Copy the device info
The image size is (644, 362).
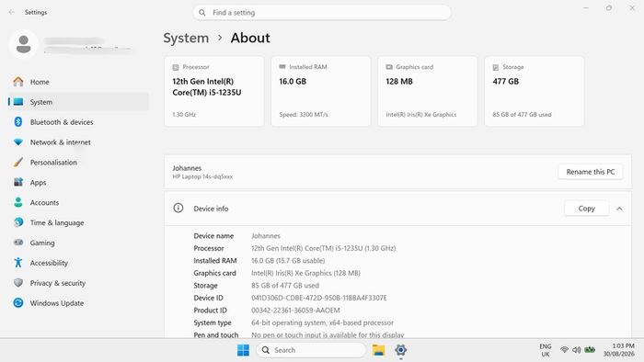[x=587, y=209]
